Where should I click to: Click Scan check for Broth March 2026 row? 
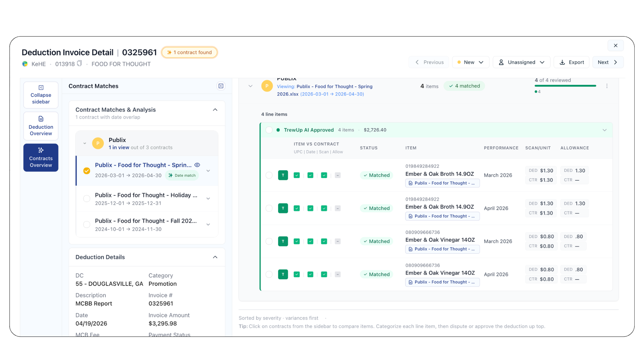pyautogui.click(x=324, y=175)
